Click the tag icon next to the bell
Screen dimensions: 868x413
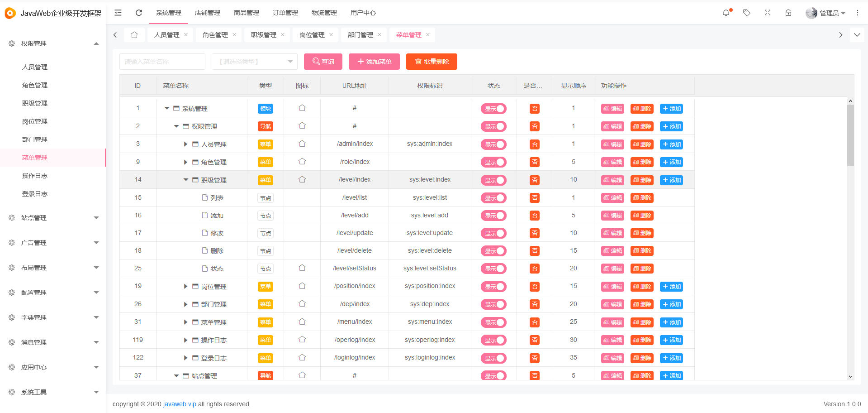click(746, 13)
